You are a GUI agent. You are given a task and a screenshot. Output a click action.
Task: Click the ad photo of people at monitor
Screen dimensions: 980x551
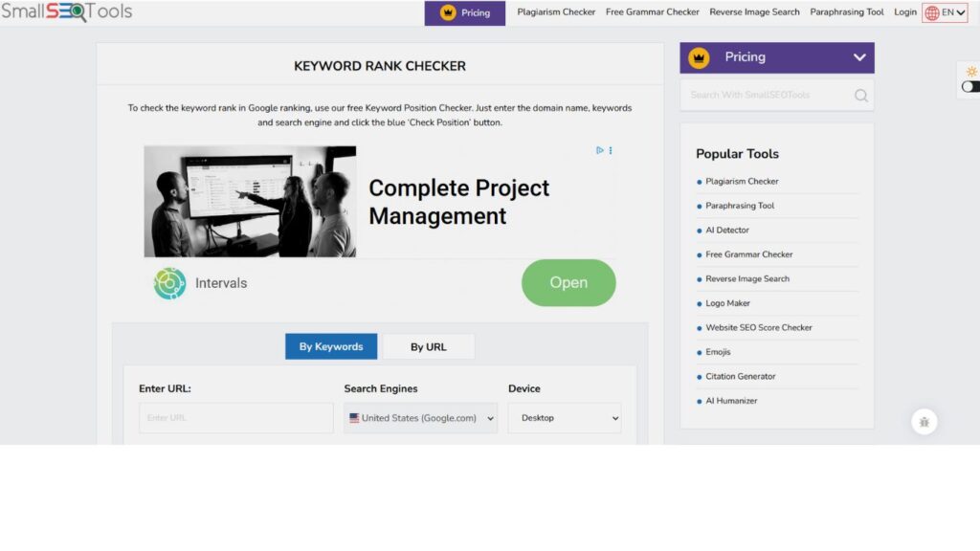coord(250,202)
